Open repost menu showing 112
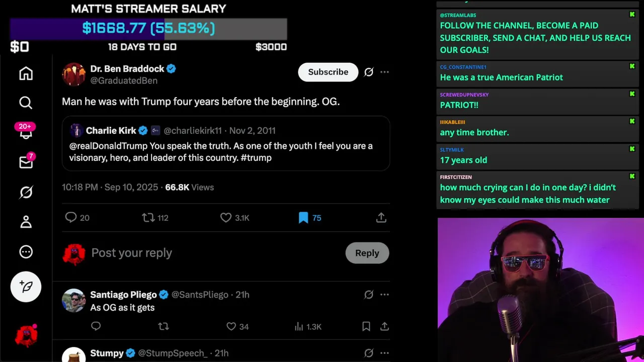 point(155,218)
